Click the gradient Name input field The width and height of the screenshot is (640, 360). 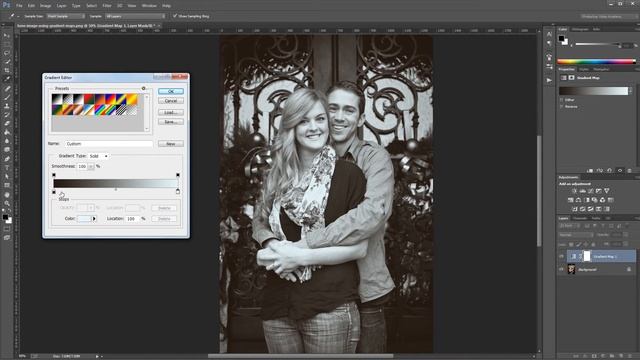[x=109, y=144]
